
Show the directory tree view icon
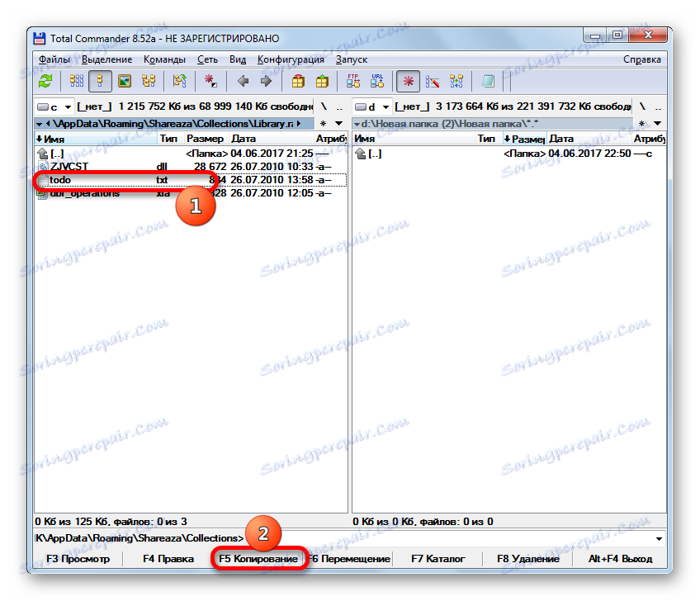click(x=149, y=81)
